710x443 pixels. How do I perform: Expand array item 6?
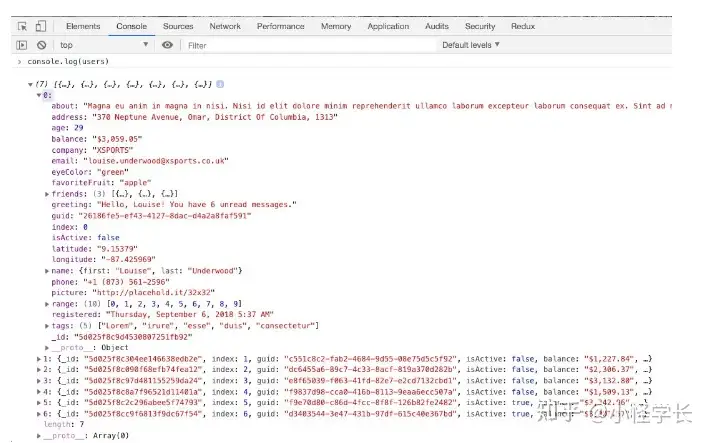pyautogui.click(x=39, y=414)
